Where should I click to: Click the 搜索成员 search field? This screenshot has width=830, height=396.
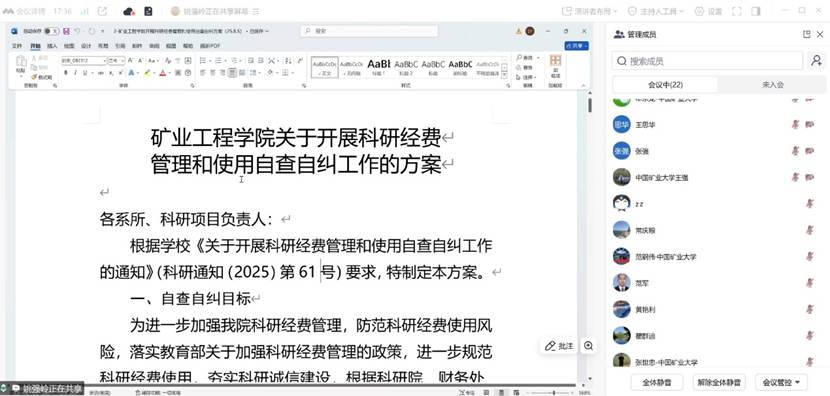coord(707,61)
